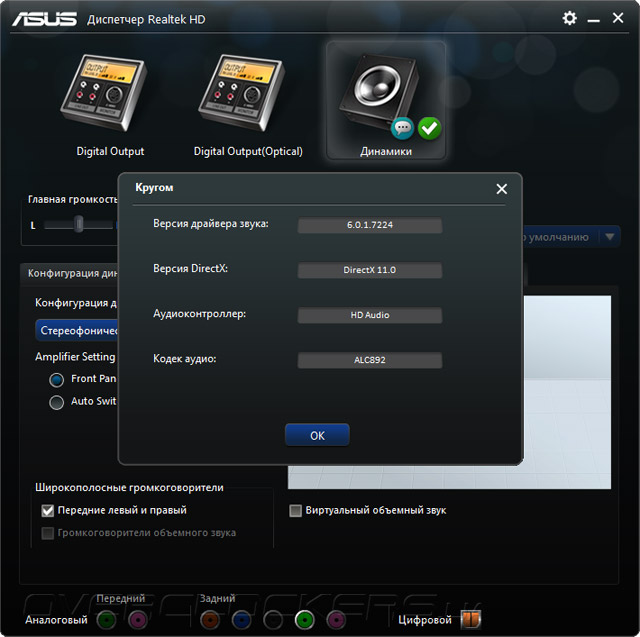Image resolution: width=640 pixels, height=637 pixels.
Task: Click the Amplifier Setting label
Action: click(x=75, y=357)
